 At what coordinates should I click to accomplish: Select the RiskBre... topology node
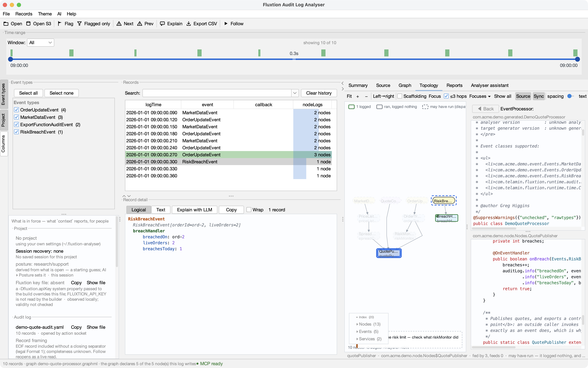click(x=444, y=201)
